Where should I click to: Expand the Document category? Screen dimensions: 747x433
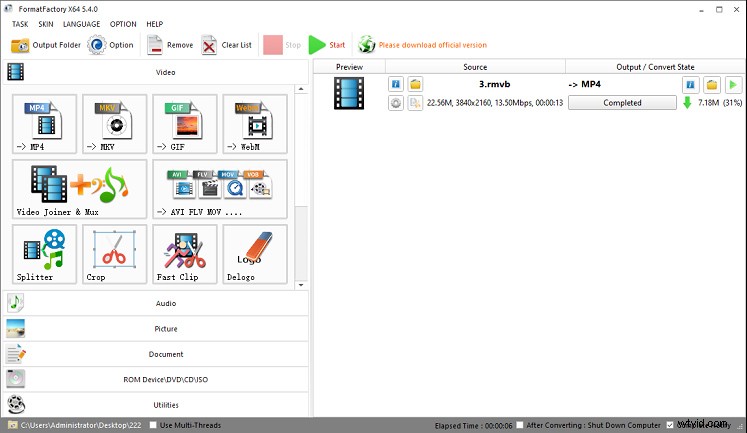pyautogui.click(x=156, y=354)
